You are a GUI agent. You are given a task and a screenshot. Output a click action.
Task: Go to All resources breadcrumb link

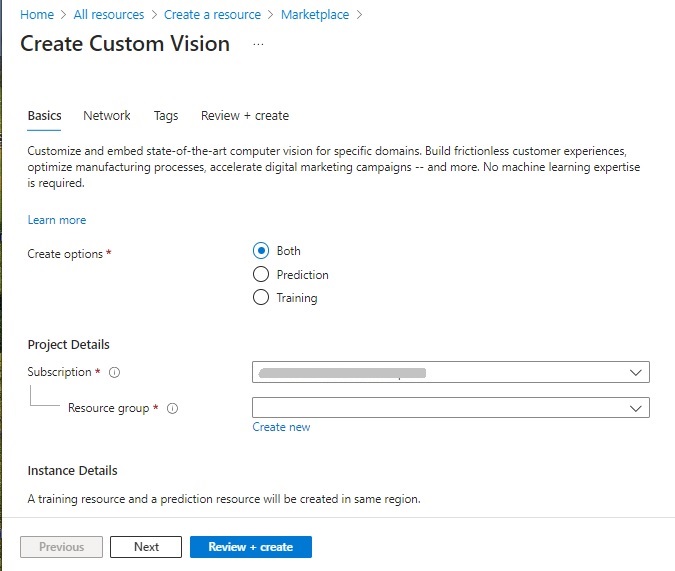pyautogui.click(x=109, y=15)
